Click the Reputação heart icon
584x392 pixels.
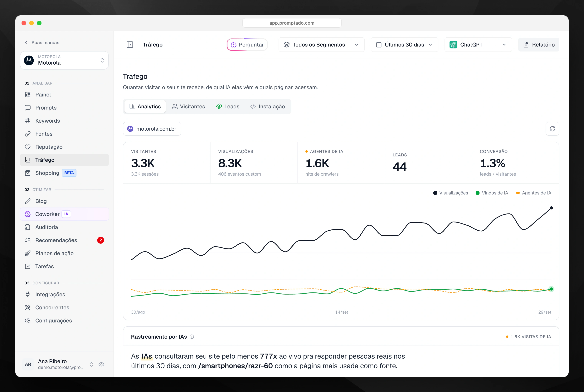coord(28,147)
